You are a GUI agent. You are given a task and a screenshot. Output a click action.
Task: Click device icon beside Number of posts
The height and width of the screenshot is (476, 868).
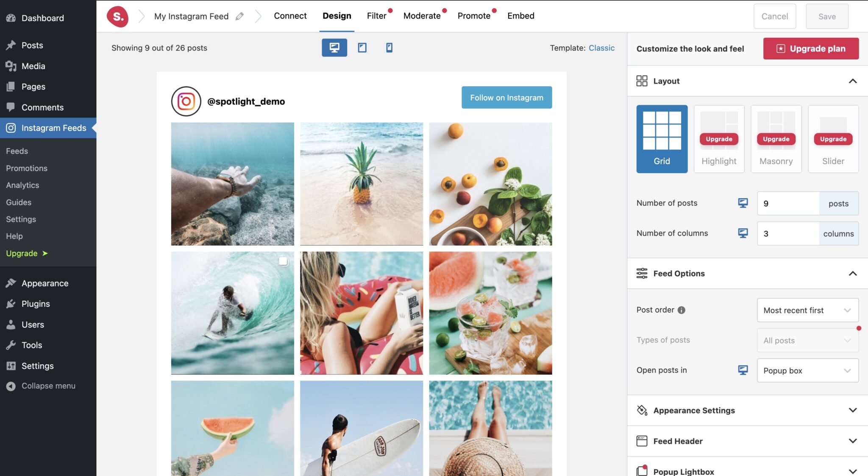point(743,203)
